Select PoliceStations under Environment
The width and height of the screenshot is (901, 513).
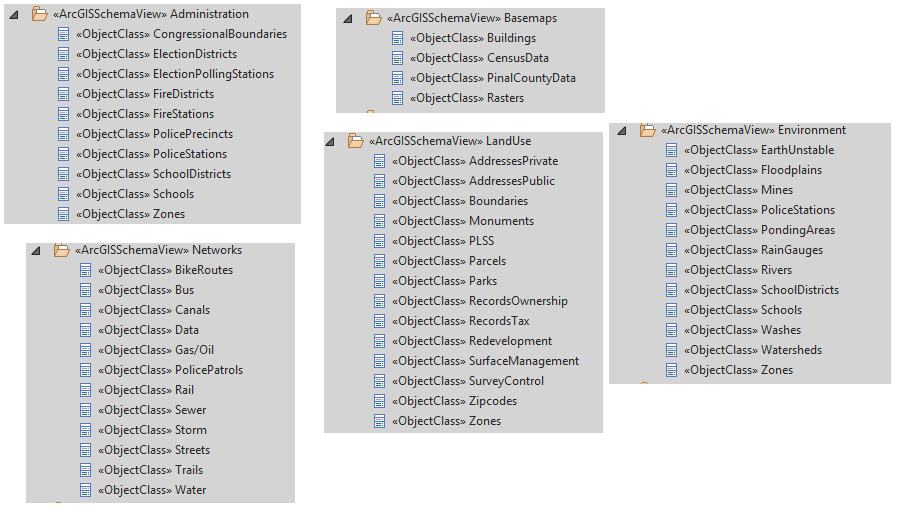[759, 210]
